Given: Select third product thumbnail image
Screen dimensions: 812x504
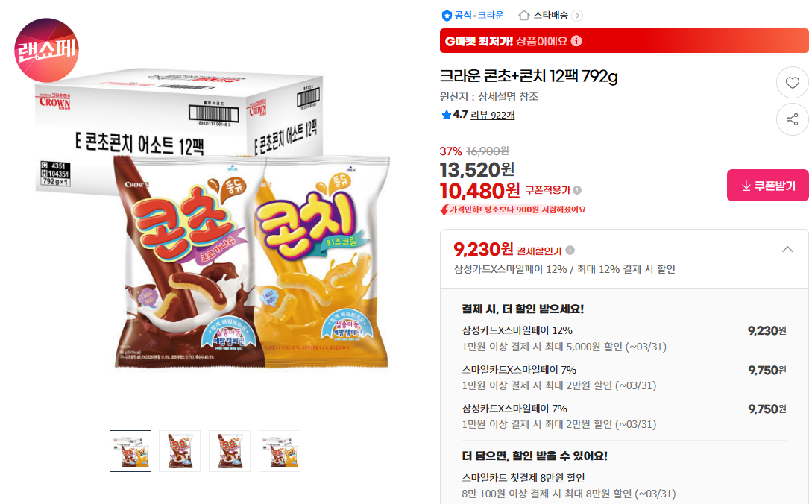Looking at the screenshot, I should [230, 450].
